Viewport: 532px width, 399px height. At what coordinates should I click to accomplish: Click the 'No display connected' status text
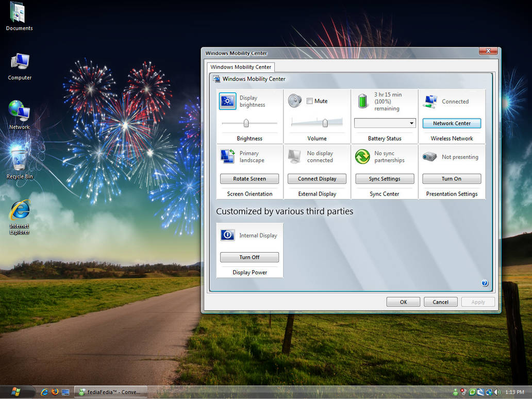pyautogui.click(x=320, y=157)
